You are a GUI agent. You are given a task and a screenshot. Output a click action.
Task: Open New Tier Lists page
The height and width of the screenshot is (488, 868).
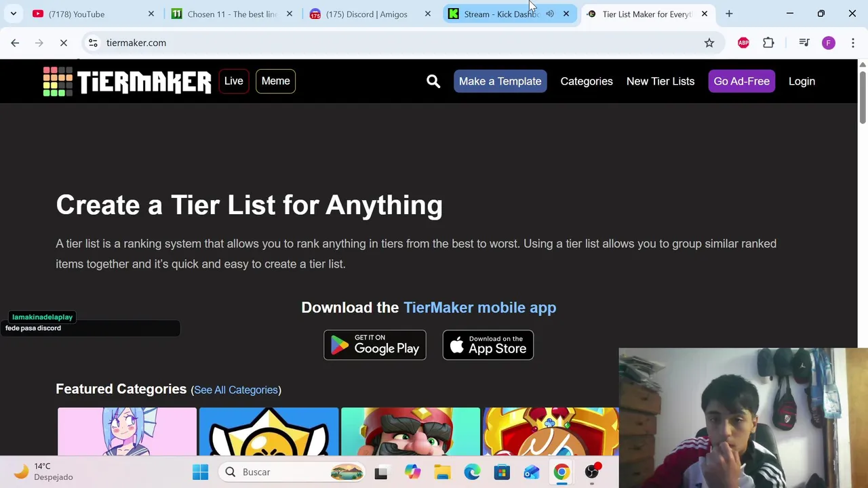[x=660, y=81]
